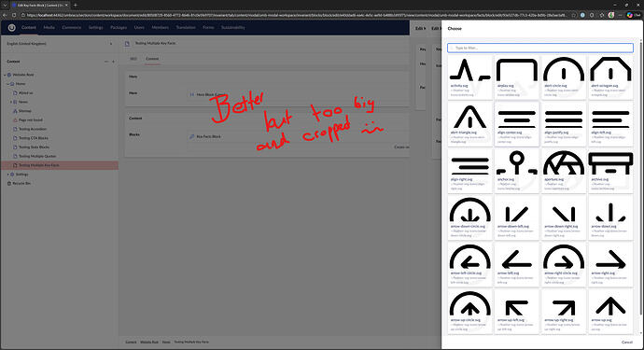The width and height of the screenshot is (644, 350).
Task: Click the browser address bar URL
Action: pyautogui.click(x=296, y=15)
